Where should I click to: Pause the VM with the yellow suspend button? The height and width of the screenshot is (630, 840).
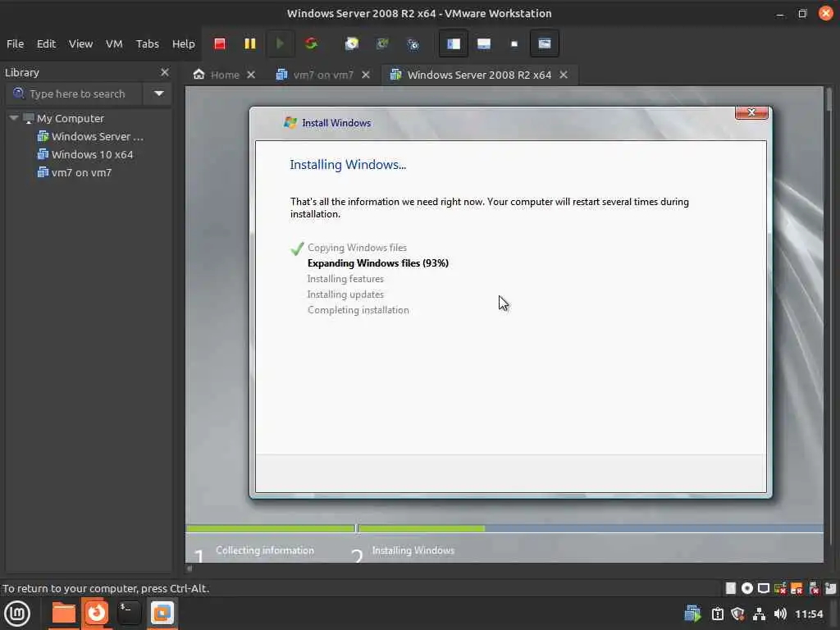(x=250, y=44)
